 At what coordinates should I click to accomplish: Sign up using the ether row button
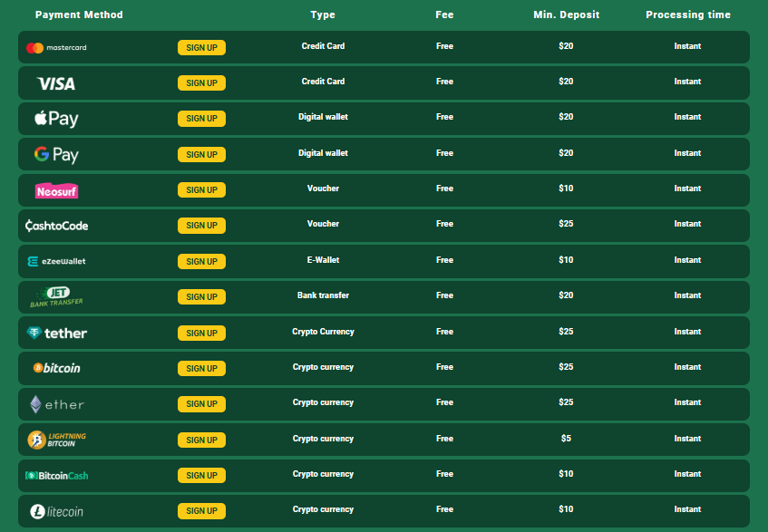point(202,404)
